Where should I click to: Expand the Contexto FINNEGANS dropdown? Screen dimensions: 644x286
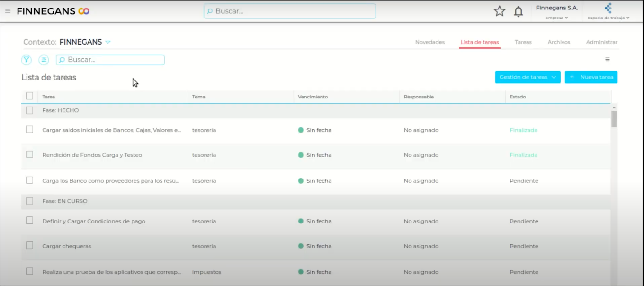108,42
